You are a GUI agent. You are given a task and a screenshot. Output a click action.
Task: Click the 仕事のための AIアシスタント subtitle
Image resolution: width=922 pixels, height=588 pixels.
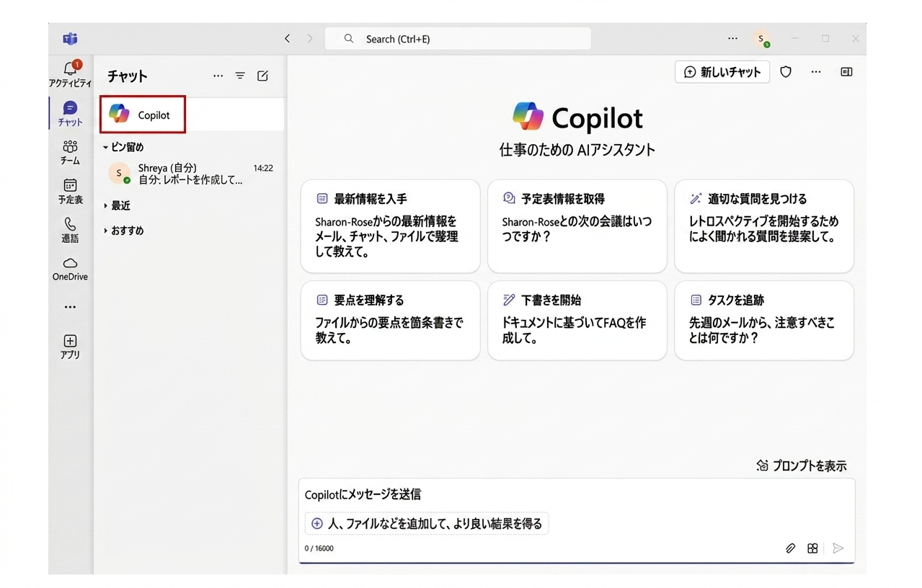pos(577,150)
